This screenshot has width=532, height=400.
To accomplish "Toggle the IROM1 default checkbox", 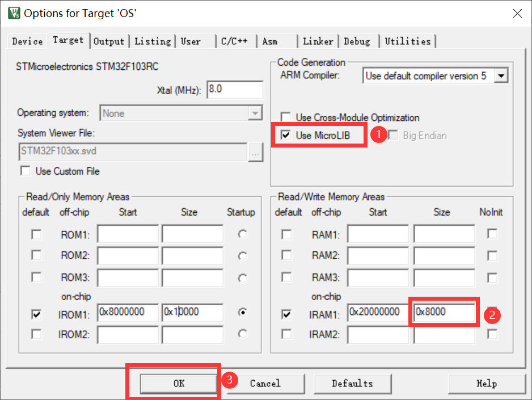I will [36, 314].
